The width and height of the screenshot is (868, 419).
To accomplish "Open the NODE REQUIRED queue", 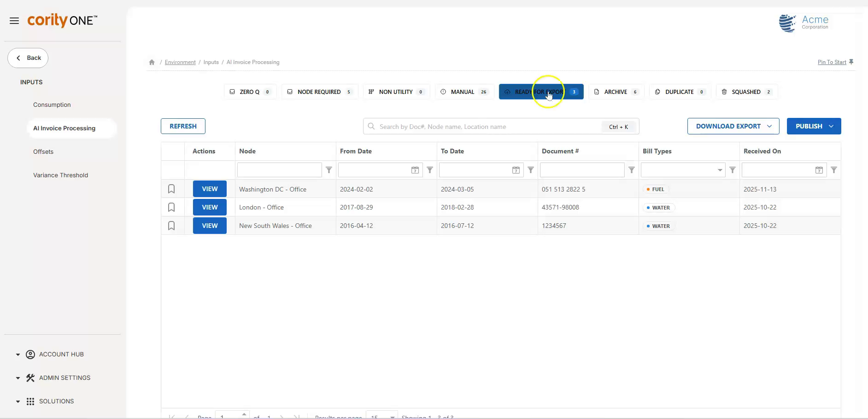I will [319, 92].
